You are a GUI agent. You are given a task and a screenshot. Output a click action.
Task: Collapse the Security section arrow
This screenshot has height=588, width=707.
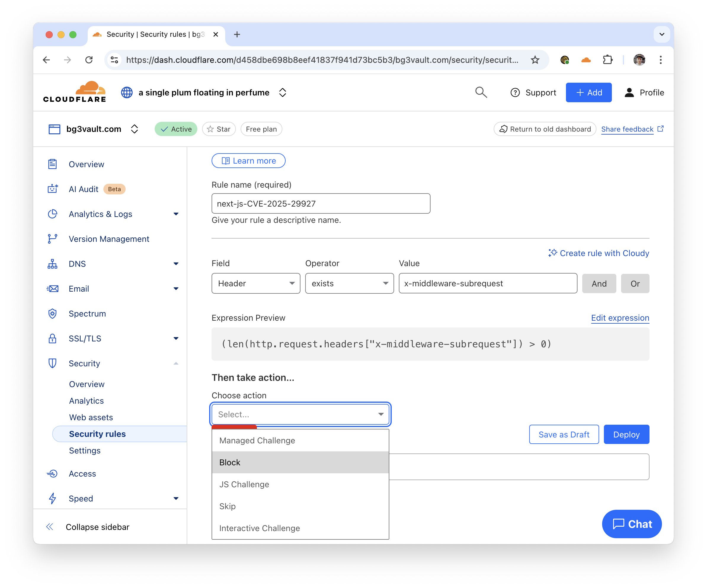point(176,363)
